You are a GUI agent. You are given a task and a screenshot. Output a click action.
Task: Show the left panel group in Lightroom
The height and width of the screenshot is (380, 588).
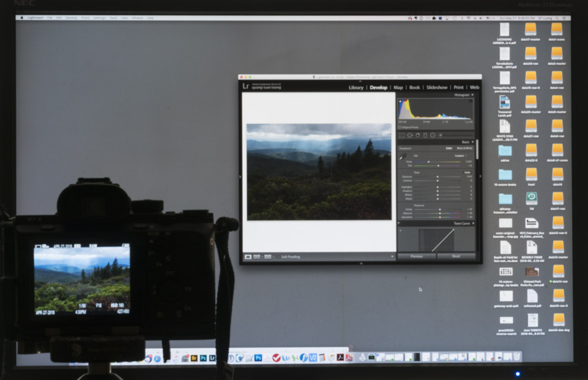click(240, 176)
